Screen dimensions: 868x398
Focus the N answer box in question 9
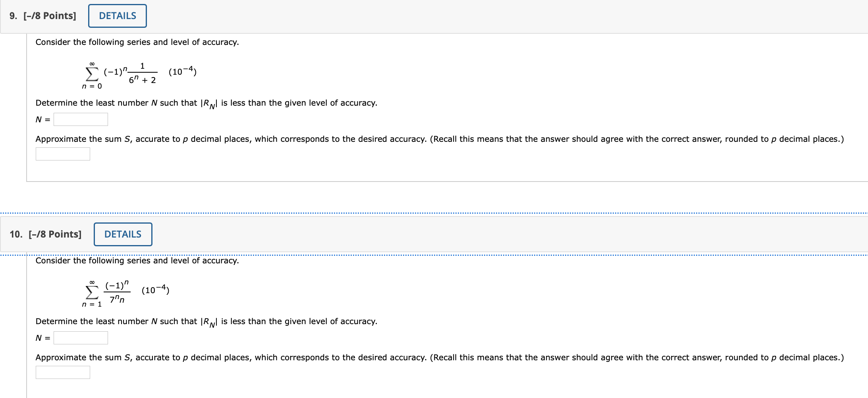pyautogui.click(x=81, y=120)
